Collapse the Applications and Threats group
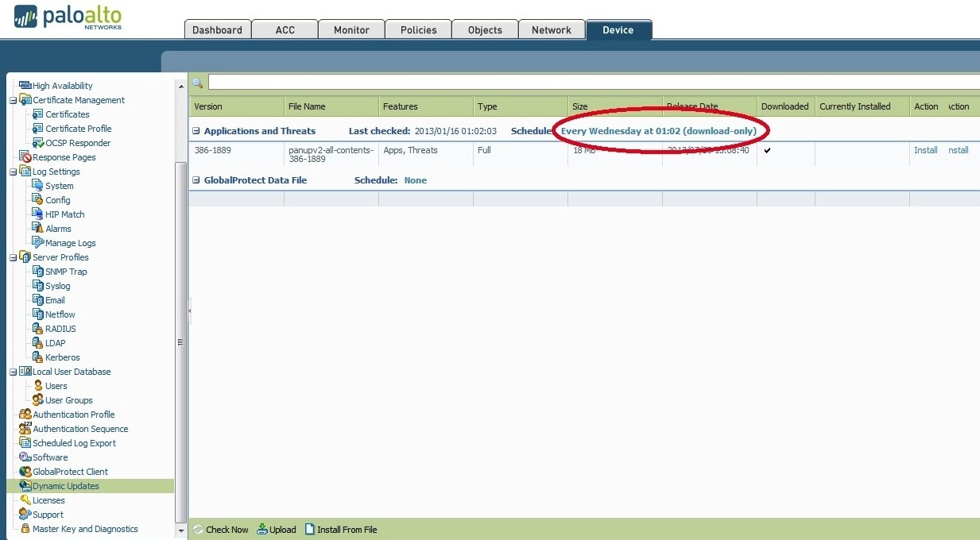 pyautogui.click(x=196, y=131)
